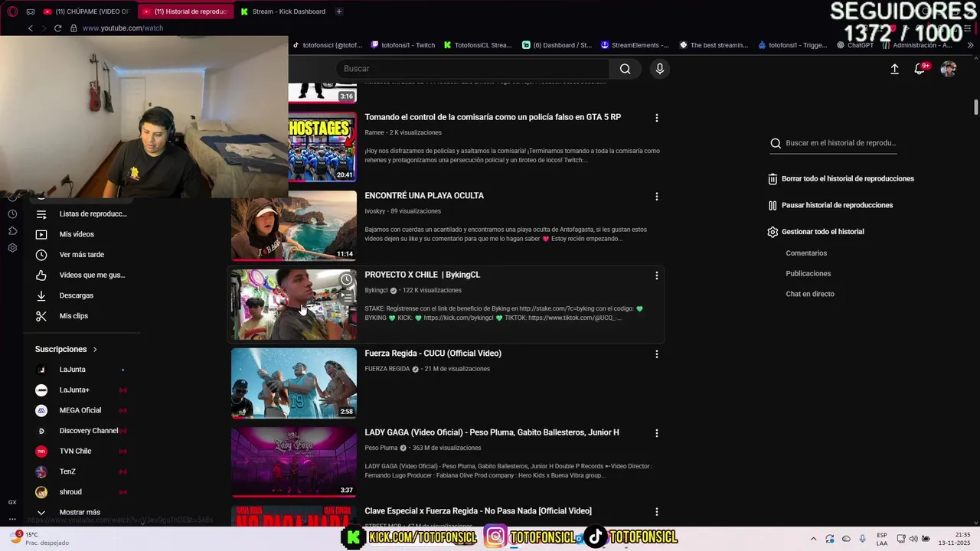Switch to Stream - Kick Dashboard tab

[x=283, y=11]
